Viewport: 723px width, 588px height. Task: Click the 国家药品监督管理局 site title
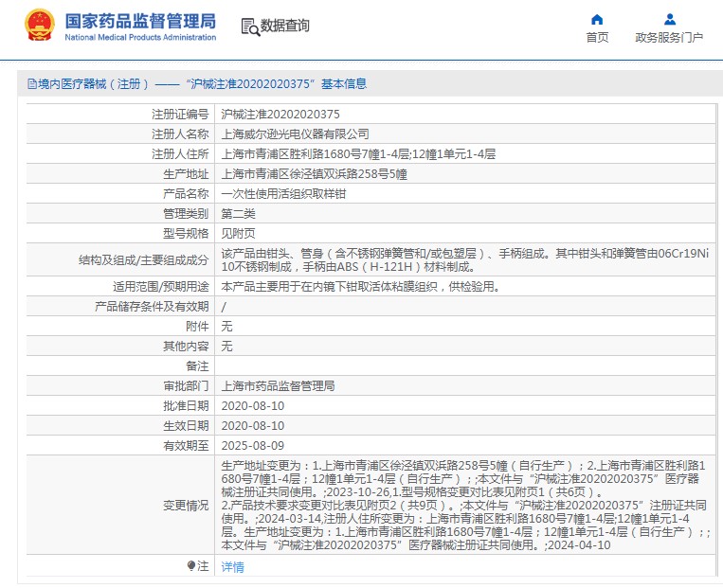(x=140, y=20)
